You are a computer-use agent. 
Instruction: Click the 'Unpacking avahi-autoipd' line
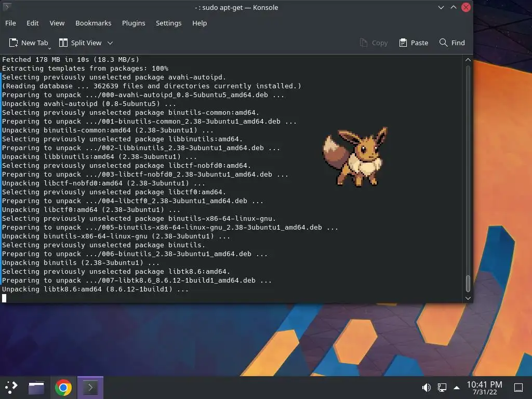click(89, 103)
